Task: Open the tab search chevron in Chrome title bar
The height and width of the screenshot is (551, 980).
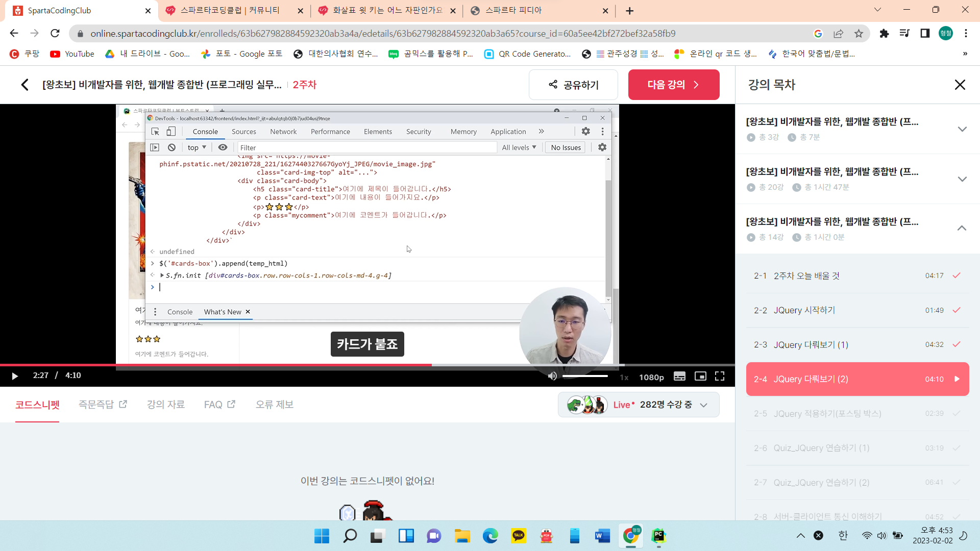Action: pyautogui.click(x=877, y=10)
